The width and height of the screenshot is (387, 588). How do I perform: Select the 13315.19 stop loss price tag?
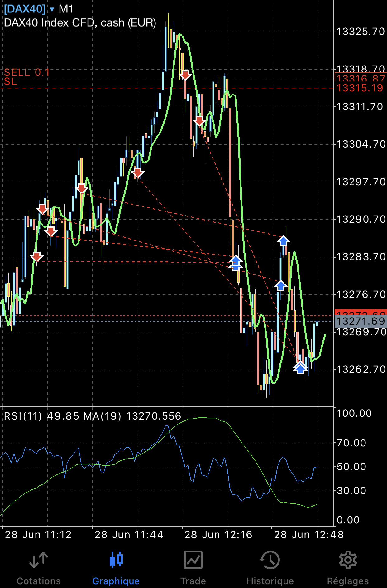pyautogui.click(x=360, y=88)
